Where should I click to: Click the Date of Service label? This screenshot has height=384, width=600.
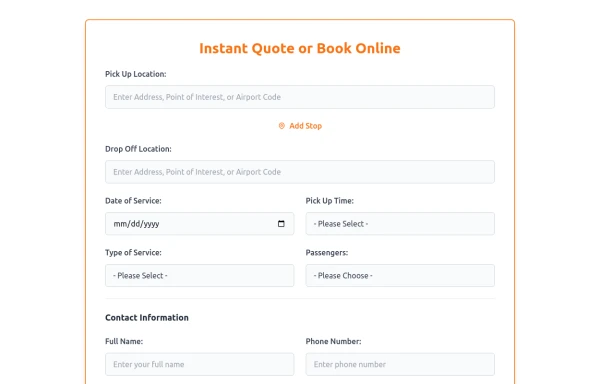tap(133, 201)
